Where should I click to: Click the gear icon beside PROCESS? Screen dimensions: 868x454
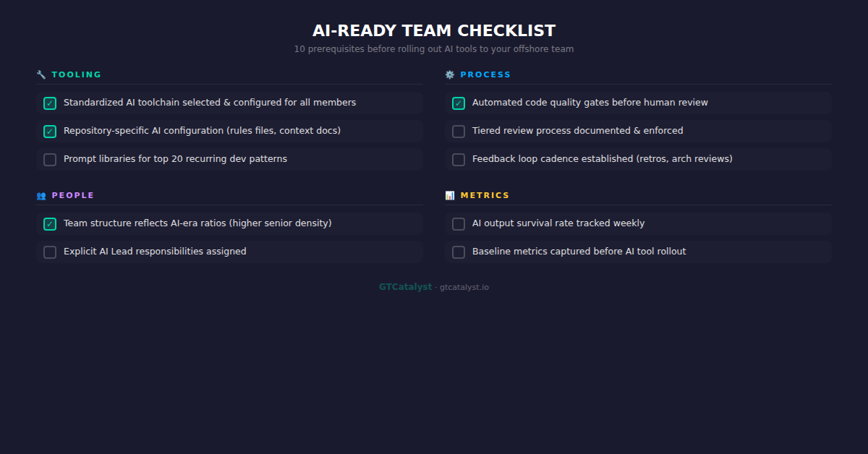(448, 74)
